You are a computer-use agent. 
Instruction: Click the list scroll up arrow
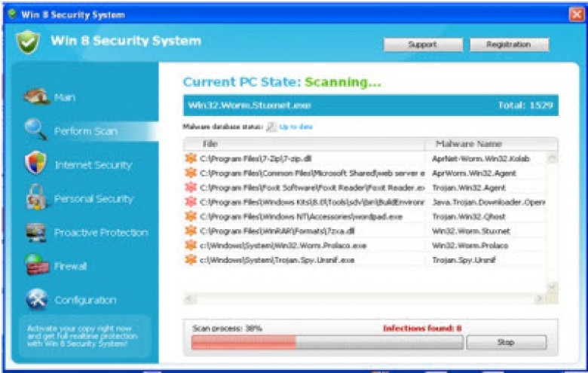552,158
